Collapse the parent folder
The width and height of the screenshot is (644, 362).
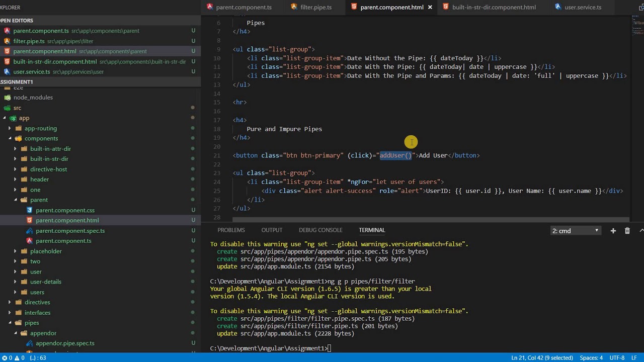(15, 200)
